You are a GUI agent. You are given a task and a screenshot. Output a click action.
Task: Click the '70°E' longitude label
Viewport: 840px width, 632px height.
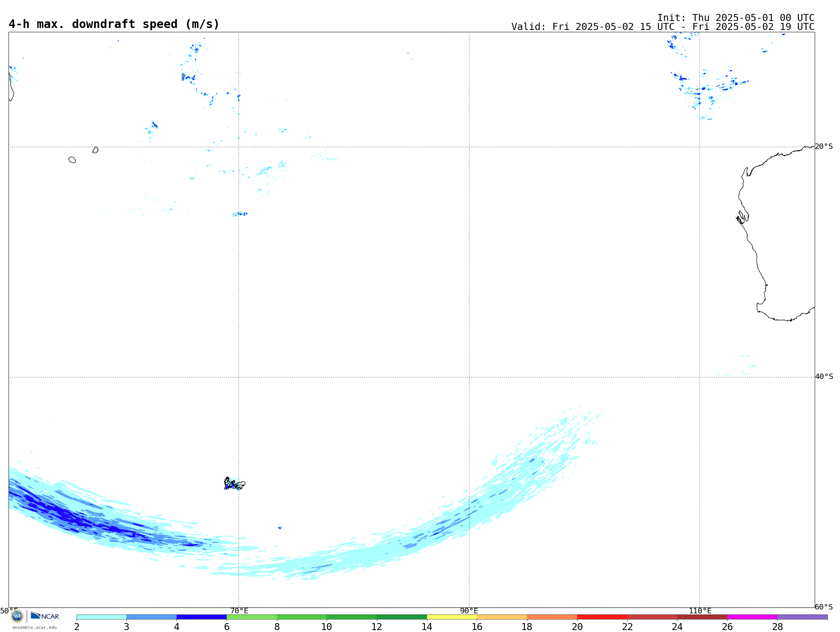click(239, 611)
